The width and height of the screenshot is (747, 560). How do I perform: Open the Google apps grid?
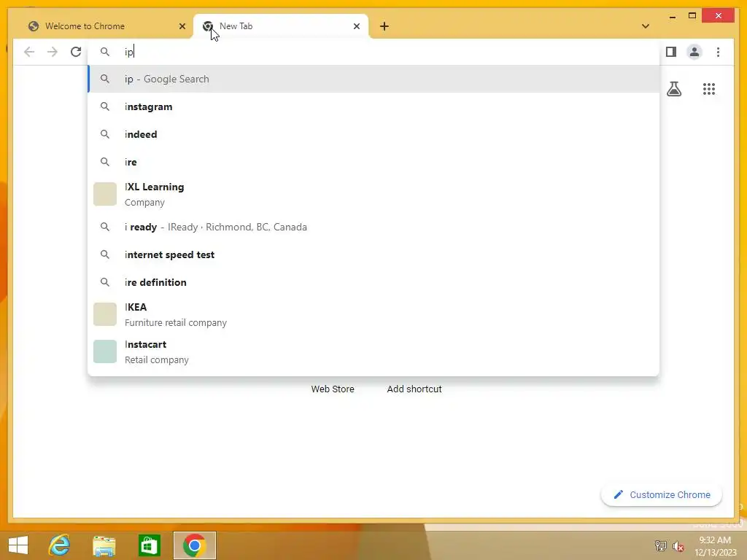(x=709, y=89)
